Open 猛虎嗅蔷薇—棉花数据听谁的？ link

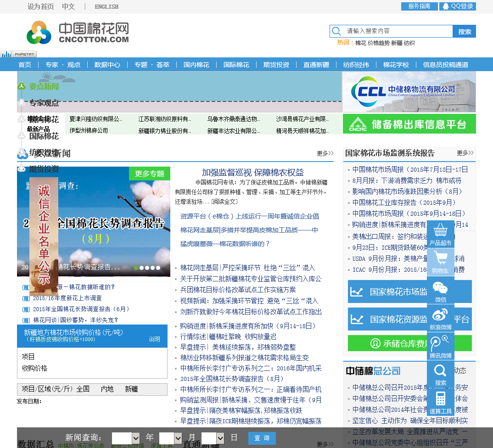tap(225, 244)
